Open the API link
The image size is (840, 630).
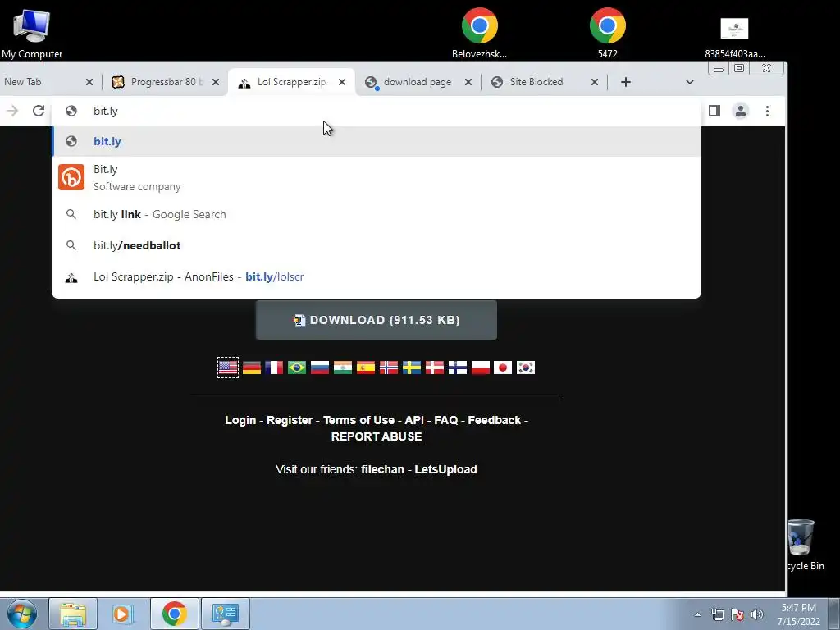pyautogui.click(x=414, y=421)
